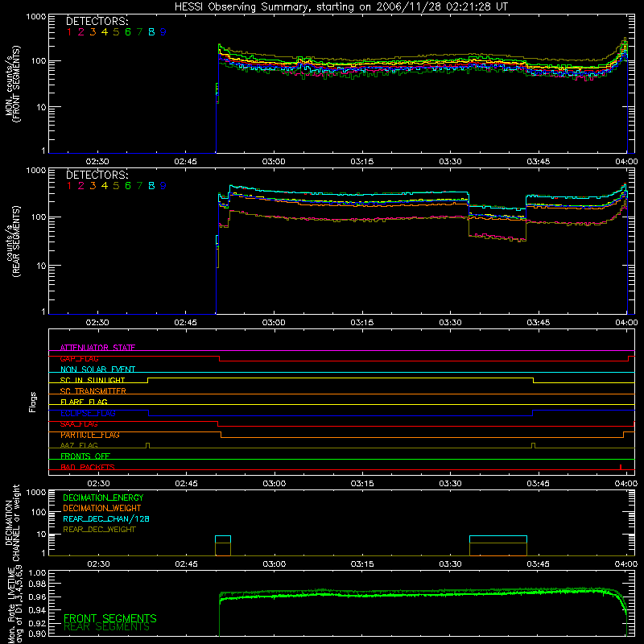Click the 'MON. counts/s (FRONT SEGMENTS)' axis title
The width and height of the screenshot is (644, 644).
(12, 84)
